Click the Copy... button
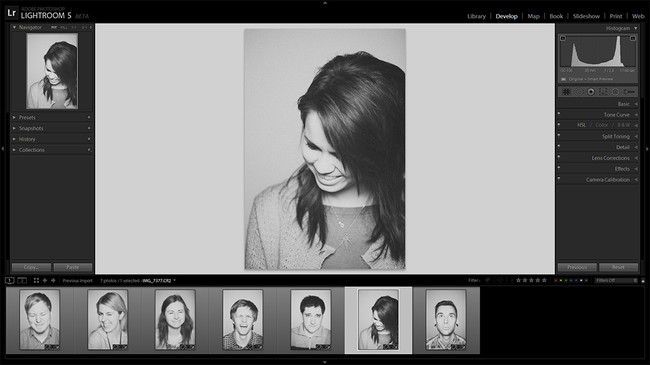This screenshot has height=365, width=650. point(31,267)
